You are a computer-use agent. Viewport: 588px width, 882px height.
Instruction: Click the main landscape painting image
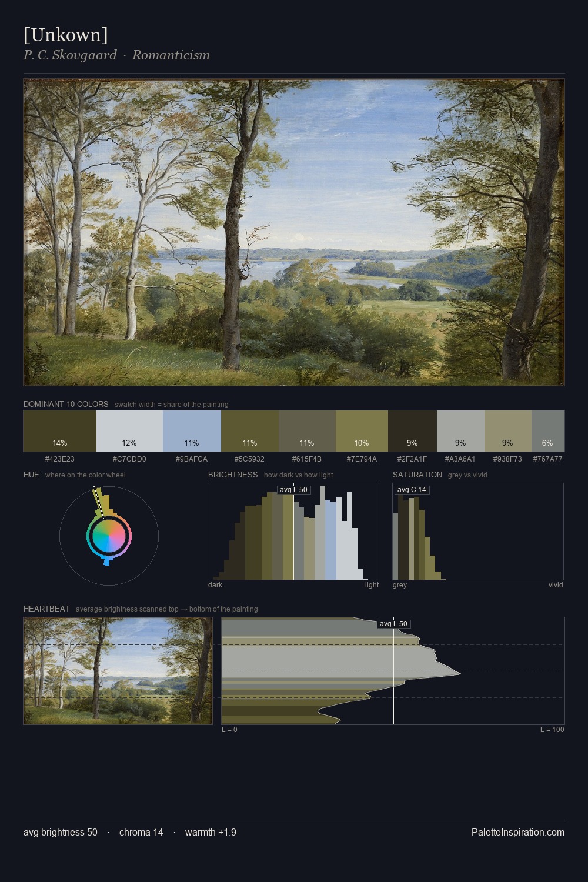pyautogui.click(x=294, y=232)
